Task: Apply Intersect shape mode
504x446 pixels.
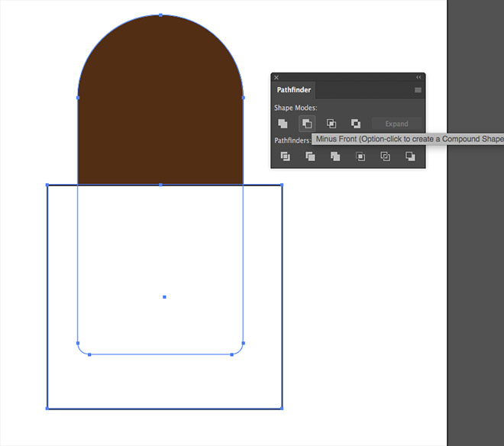Action: coord(331,124)
